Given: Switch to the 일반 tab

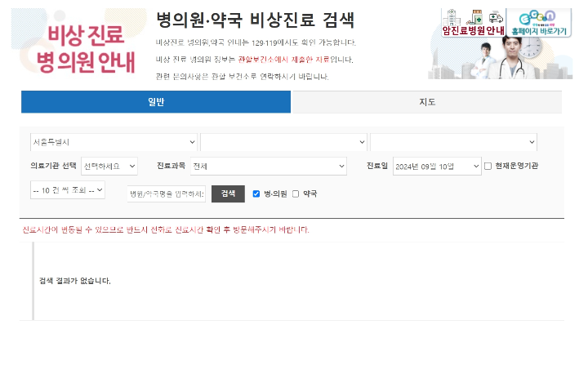Looking at the screenshot, I should click(x=156, y=101).
